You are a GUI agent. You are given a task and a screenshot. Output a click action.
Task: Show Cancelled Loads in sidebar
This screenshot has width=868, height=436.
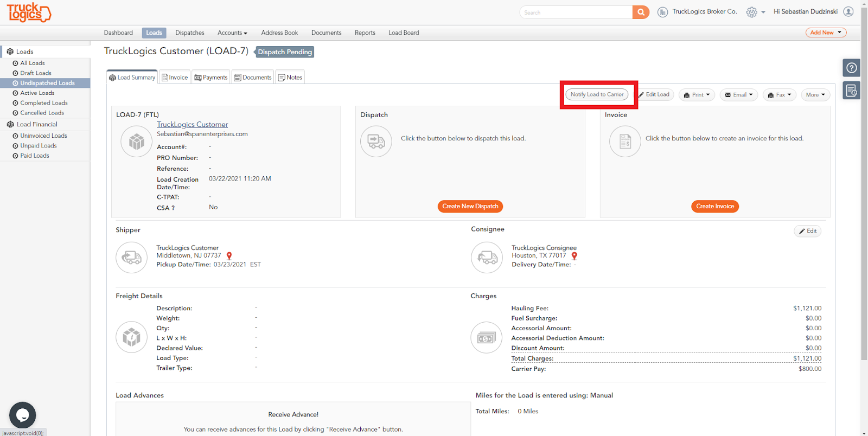point(42,113)
